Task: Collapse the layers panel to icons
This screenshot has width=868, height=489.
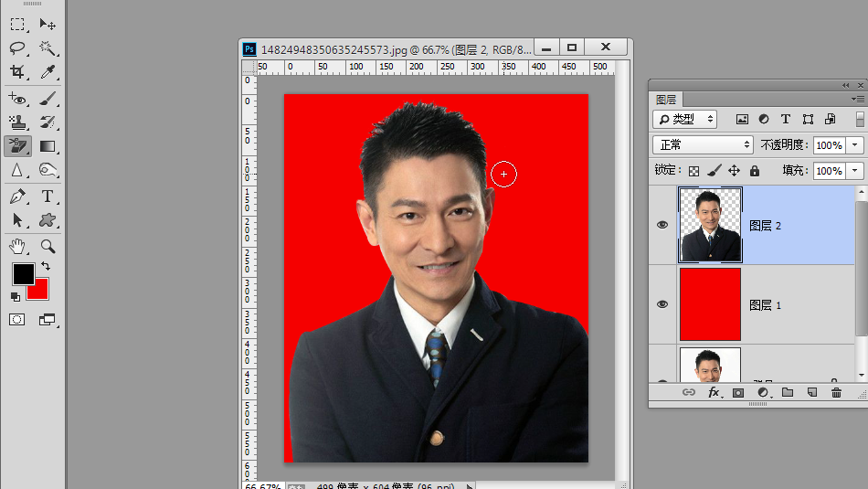Action: 845,85
